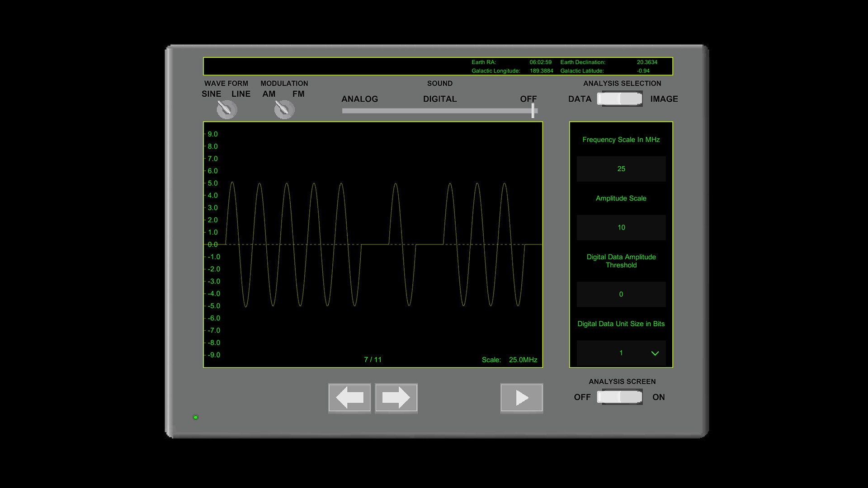Expand the Digital Data Unit Size dropdown
Screen dimensions: 868x488
621,353
